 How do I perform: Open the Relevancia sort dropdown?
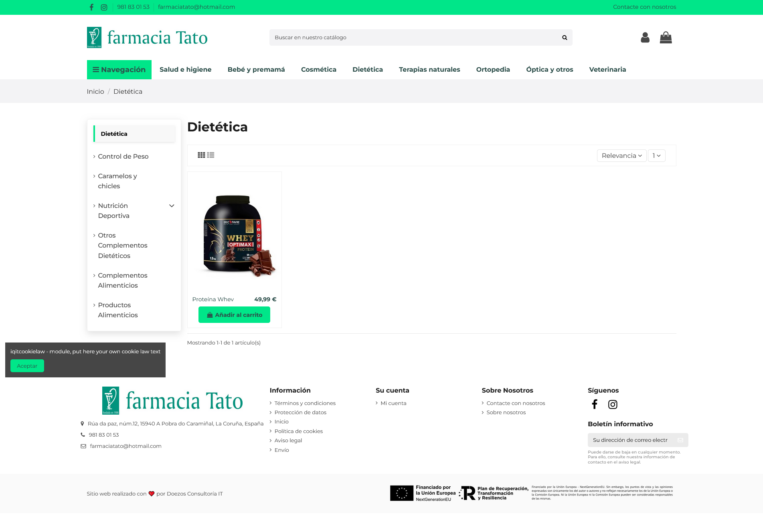621,155
